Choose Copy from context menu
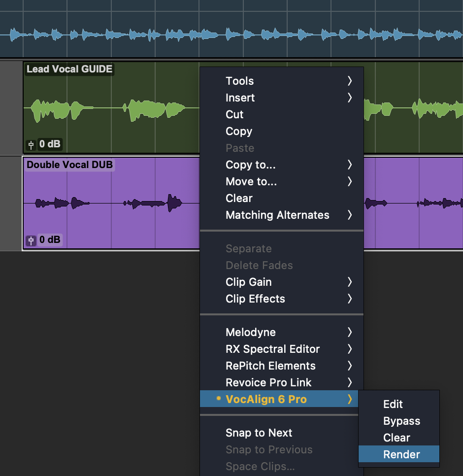This screenshot has width=463, height=476. pos(239,131)
